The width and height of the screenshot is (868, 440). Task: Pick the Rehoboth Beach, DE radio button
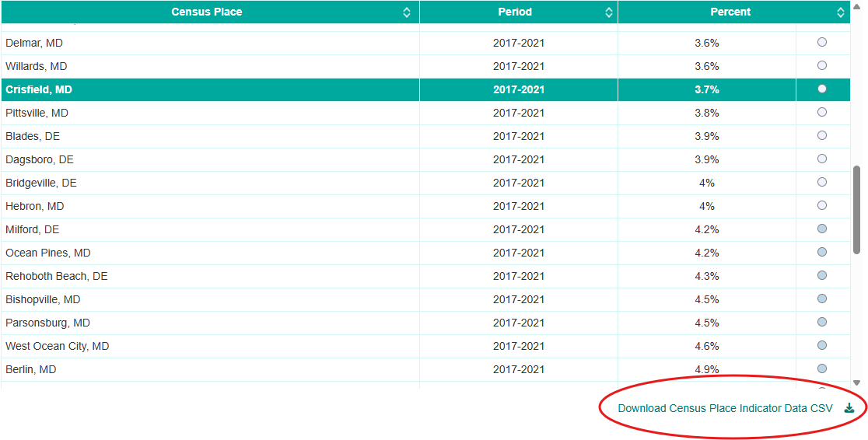tap(822, 276)
